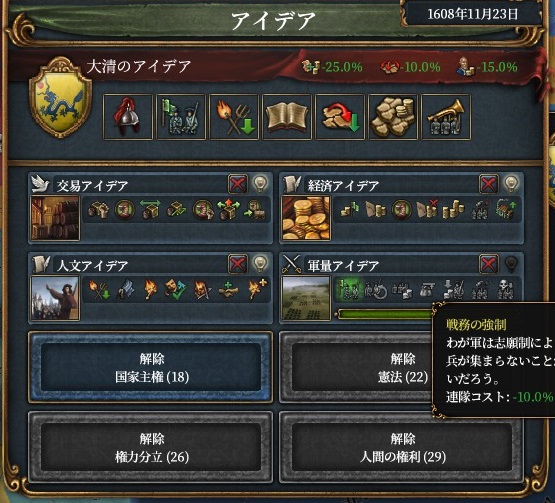
Task: Click the 解除 権力分立 (26) slot
Action: click(x=151, y=447)
